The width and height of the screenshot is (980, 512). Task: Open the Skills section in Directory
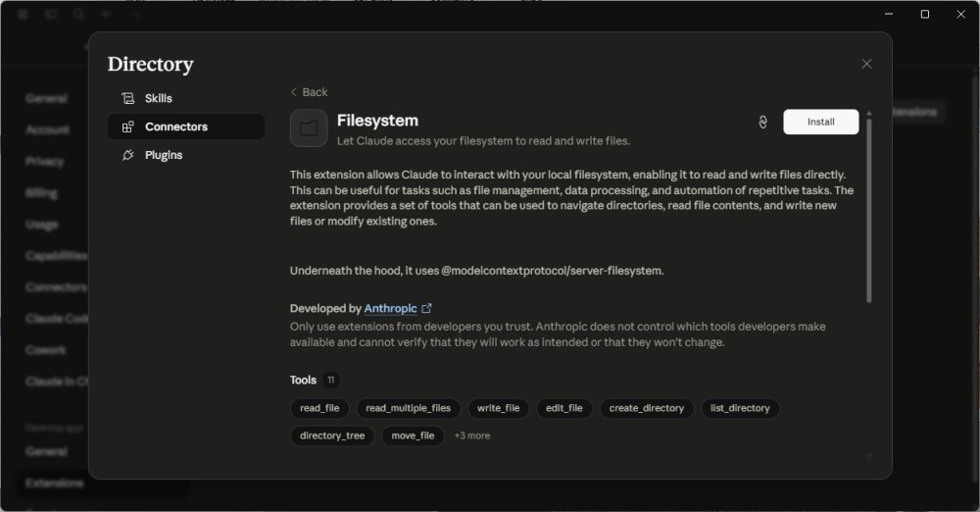(x=185, y=98)
